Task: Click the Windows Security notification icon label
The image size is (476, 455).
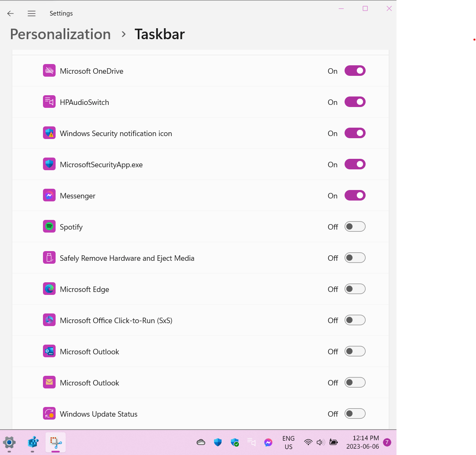Action: pos(116,134)
